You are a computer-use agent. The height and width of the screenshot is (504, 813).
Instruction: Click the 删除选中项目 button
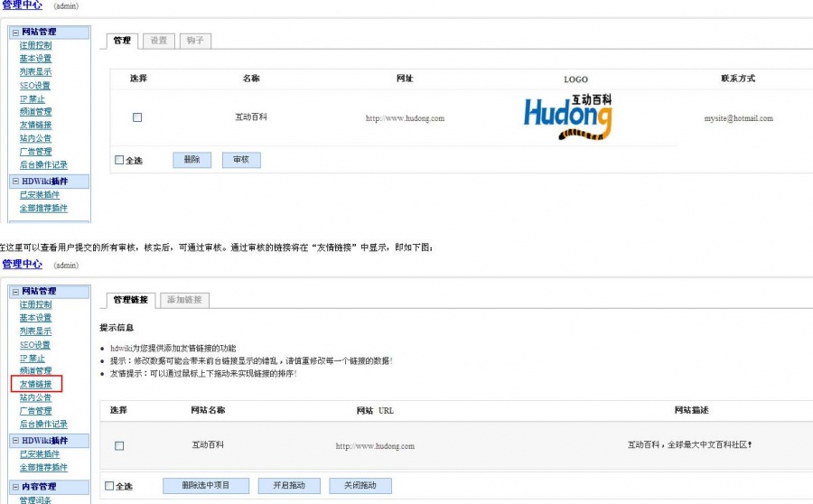(x=206, y=486)
